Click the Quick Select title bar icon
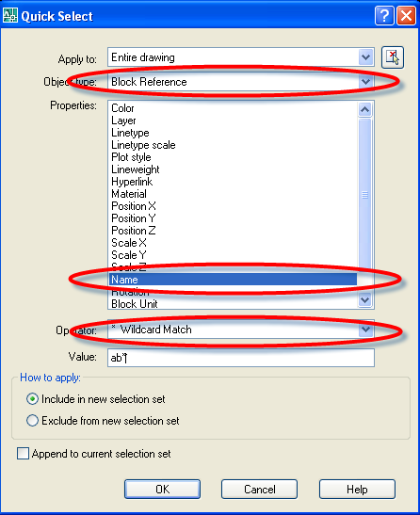Screen dimensions: 420x515 click(x=9, y=15)
